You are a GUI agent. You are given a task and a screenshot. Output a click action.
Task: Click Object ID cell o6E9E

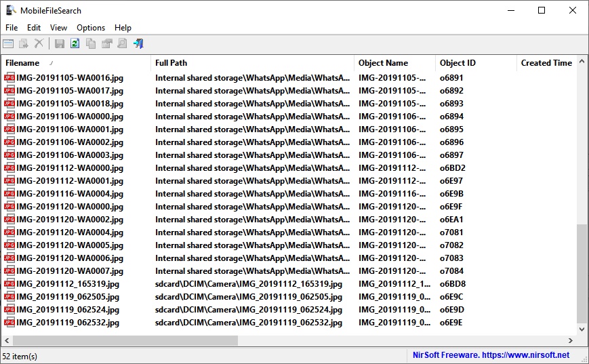[451, 322]
